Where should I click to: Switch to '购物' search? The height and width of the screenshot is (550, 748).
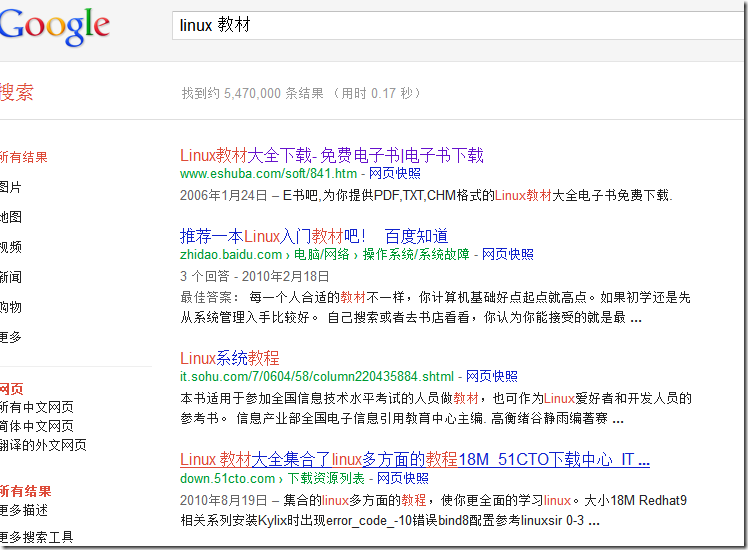click(11, 307)
